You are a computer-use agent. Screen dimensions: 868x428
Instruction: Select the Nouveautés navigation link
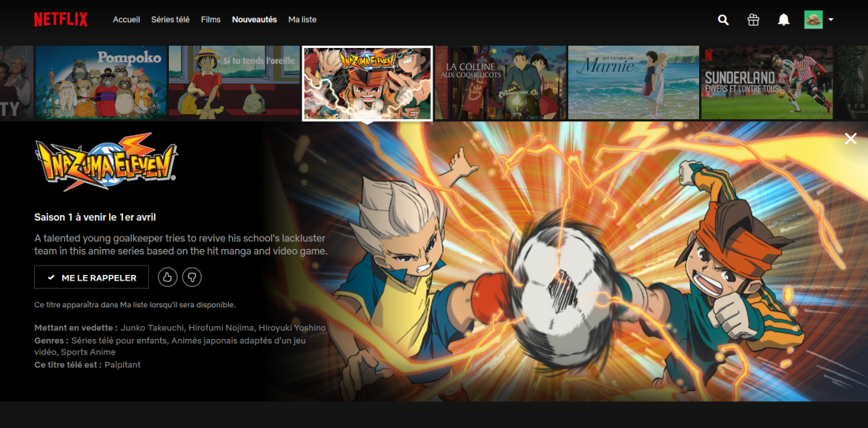(254, 20)
